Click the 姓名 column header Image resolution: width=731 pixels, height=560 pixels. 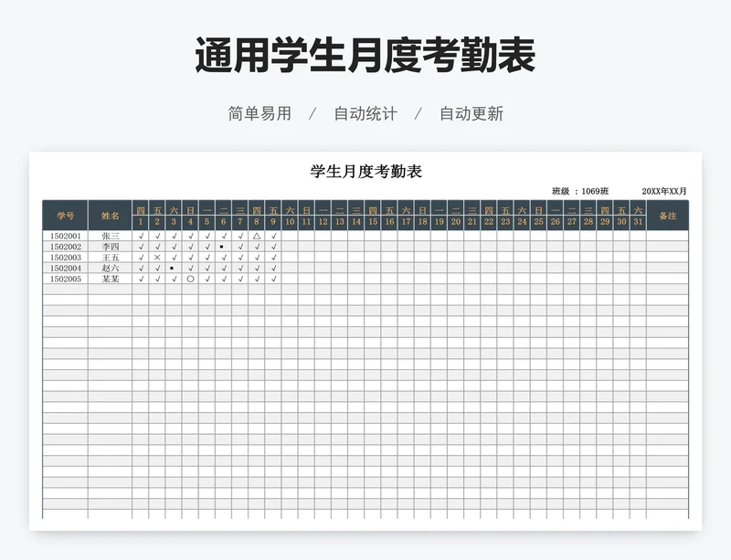point(110,216)
